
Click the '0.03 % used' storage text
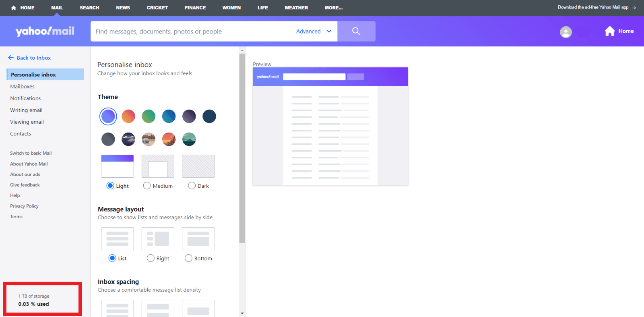tap(33, 304)
